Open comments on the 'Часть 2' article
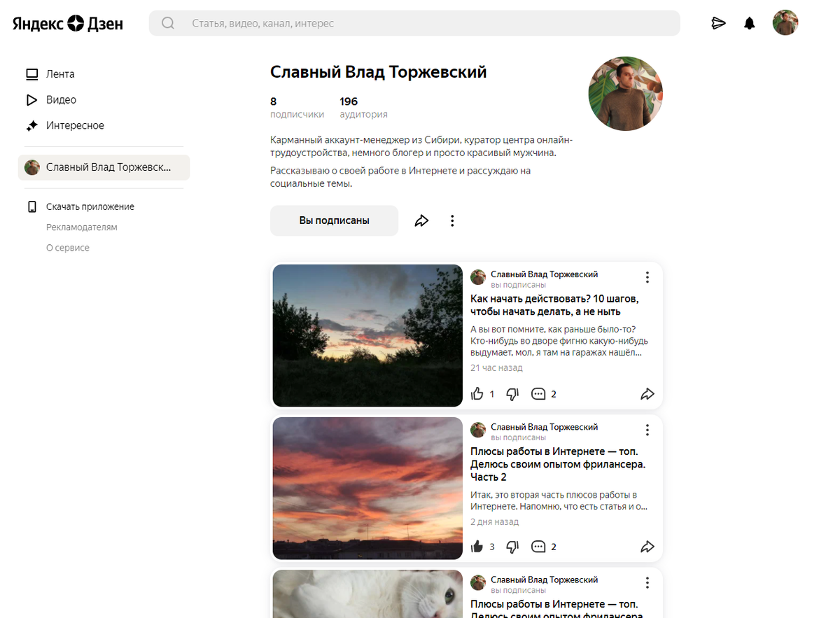840x618 pixels. click(x=538, y=547)
